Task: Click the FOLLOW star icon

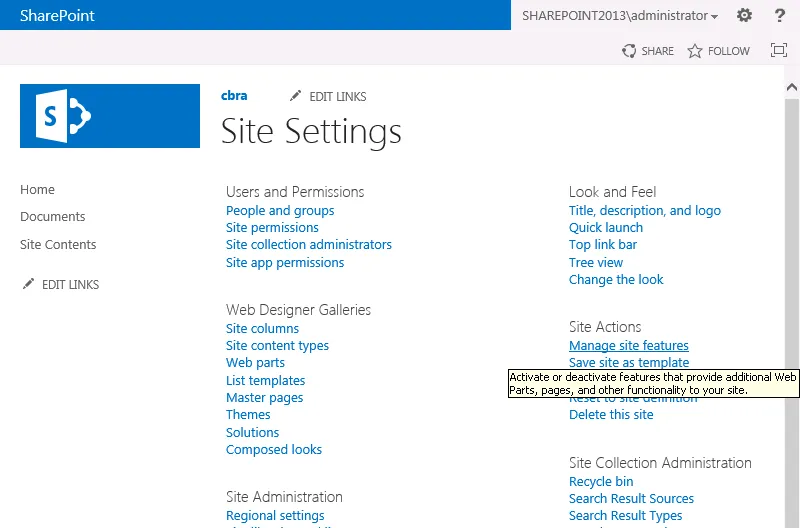Action: click(694, 51)
